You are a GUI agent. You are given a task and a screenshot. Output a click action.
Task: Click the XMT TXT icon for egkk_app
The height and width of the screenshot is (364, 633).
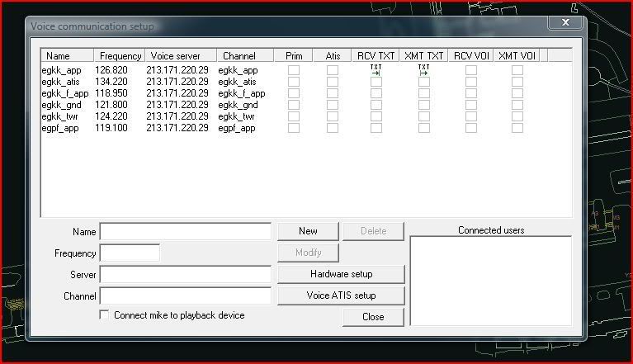[x=423, y=70]
